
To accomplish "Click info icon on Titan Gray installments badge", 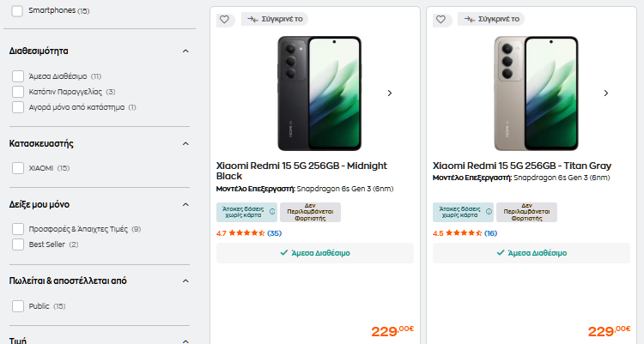I will coord(489,212).
